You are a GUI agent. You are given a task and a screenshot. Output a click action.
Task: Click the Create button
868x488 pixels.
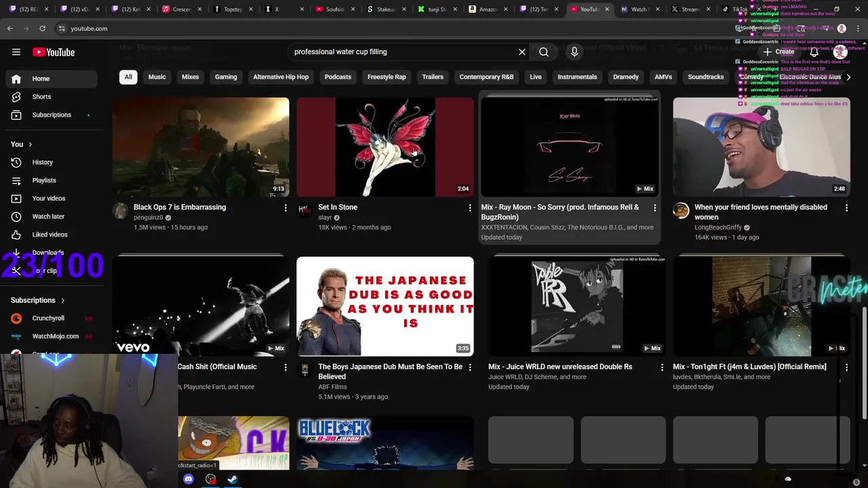778,52
